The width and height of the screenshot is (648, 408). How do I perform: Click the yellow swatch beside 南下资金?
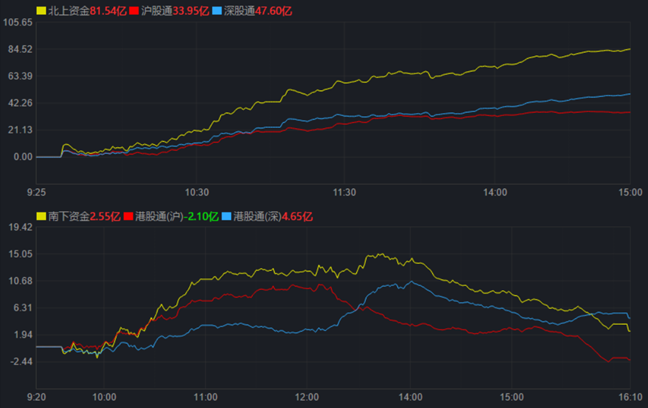pyautogui.click(x=41, y=215)
